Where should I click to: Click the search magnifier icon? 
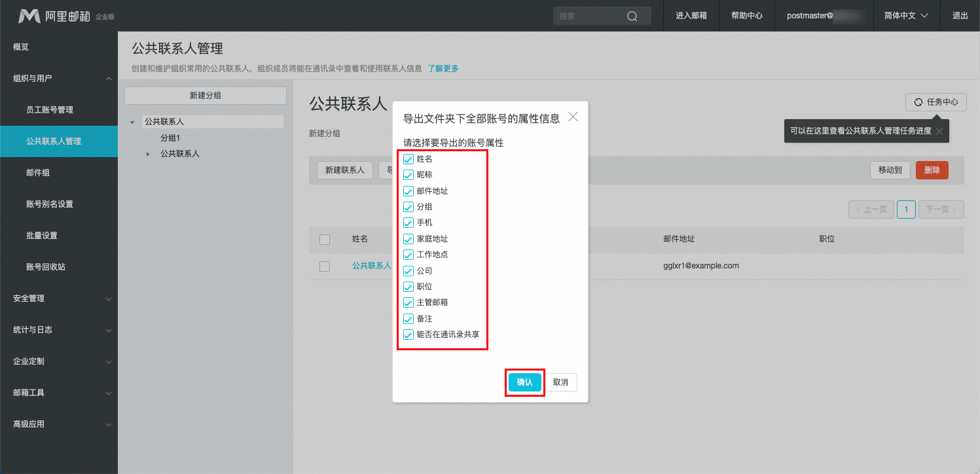click(x=632, y=16)
